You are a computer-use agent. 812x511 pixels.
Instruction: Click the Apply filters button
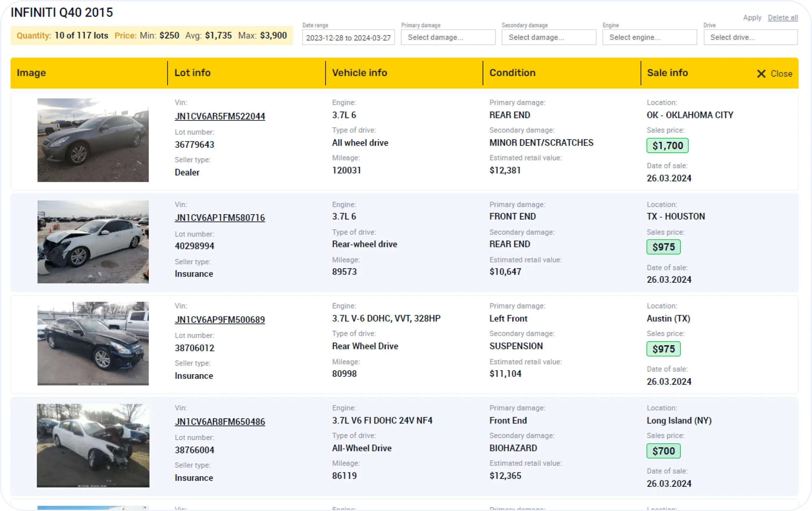pyautogui.click(x=752, y=18)
